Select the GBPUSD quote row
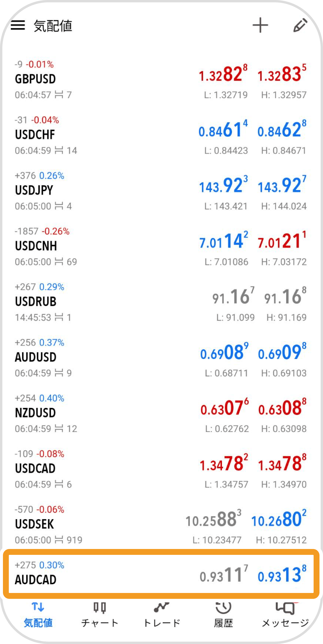Screen dimensions: 323x644 click(x=161, y=80)
